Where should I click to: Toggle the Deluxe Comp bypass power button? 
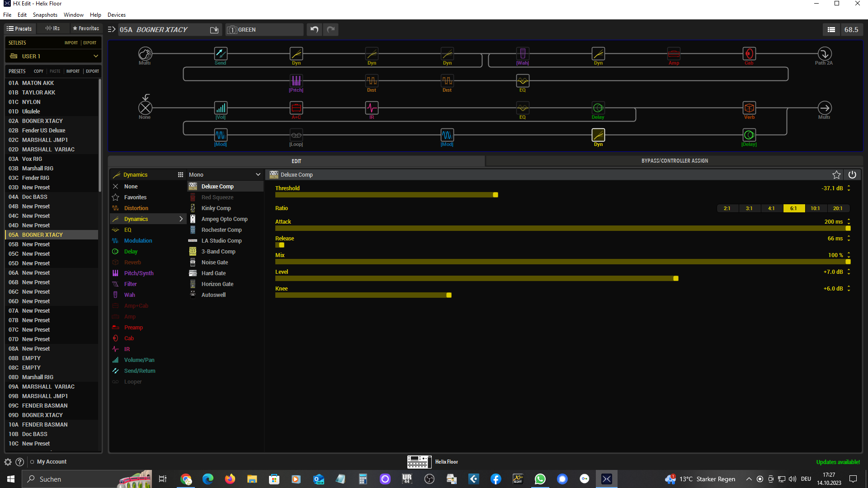click(852, 175)
